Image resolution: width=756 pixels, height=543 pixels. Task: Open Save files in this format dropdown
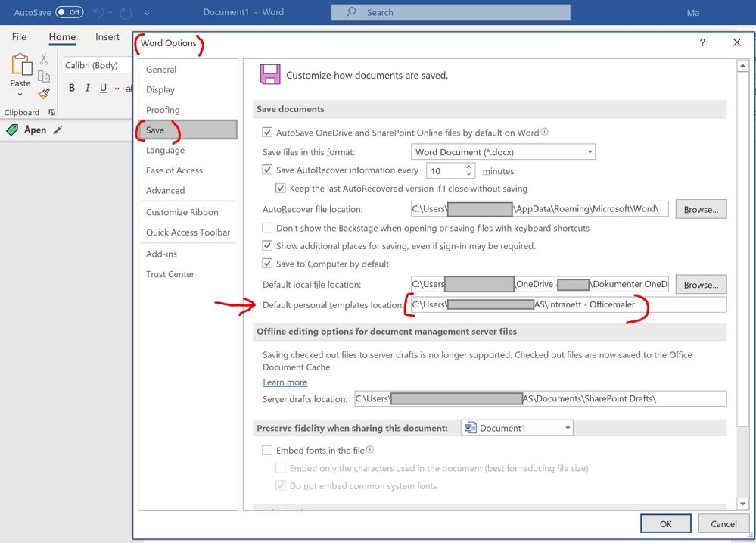pyautogui.click(x=503, y=152)
